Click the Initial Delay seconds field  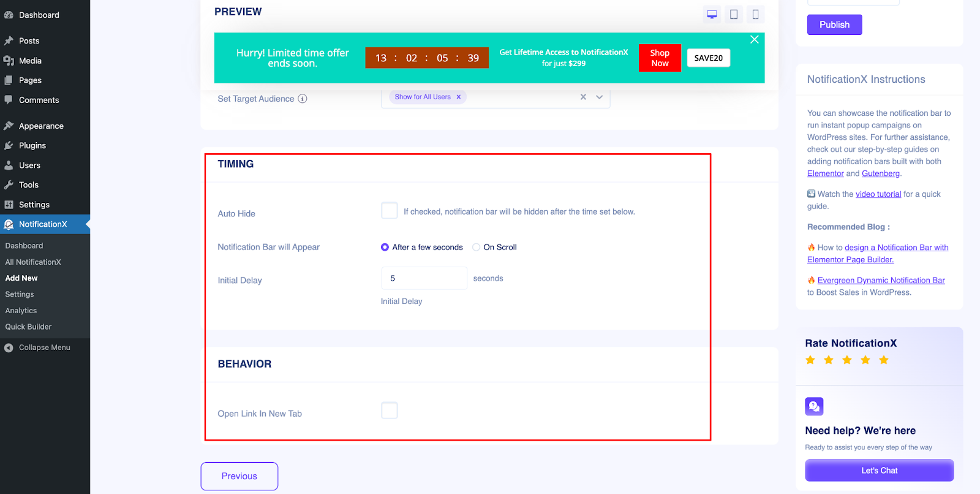click(424, 278)
